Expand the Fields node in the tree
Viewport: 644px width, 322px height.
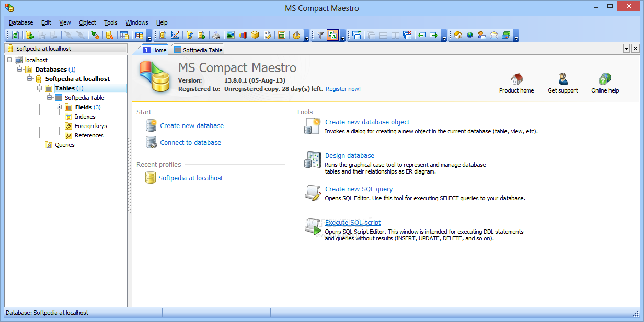(60, 107)
